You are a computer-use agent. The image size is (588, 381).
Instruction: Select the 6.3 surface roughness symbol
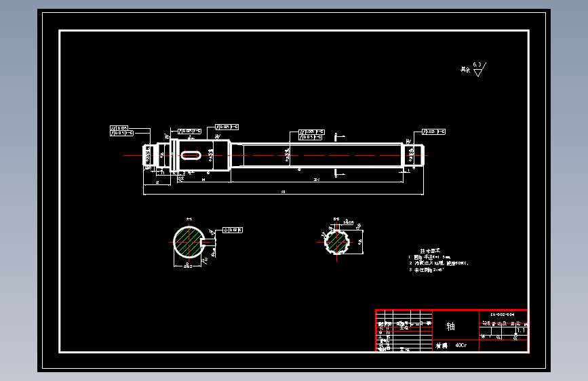pyautogui.click(x=479, y=69)
